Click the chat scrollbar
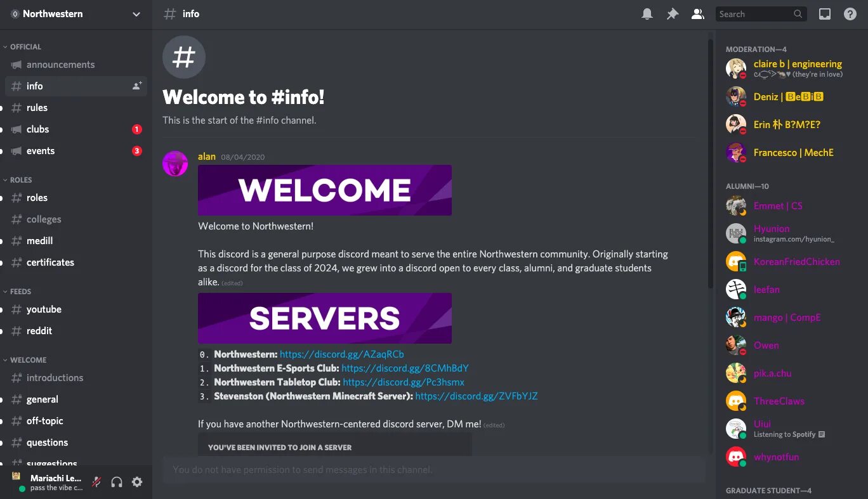The height and width of the screenshot is (499, 868). (711, 165)
